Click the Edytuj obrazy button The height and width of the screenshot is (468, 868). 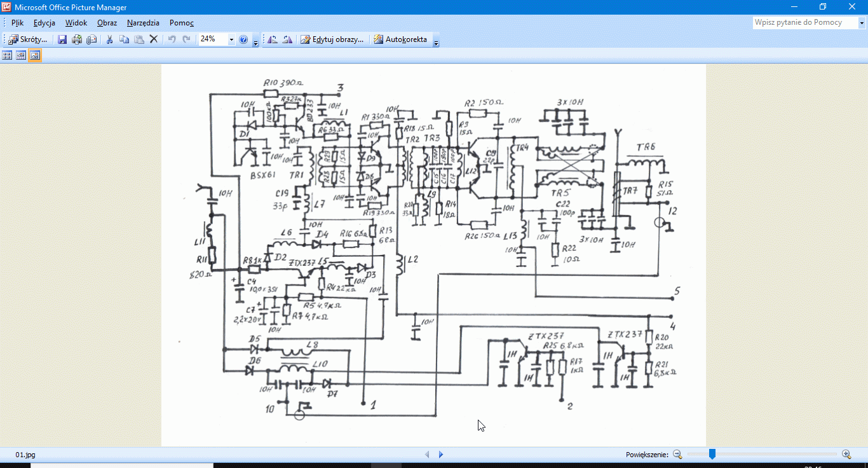(x=332, y=39)
